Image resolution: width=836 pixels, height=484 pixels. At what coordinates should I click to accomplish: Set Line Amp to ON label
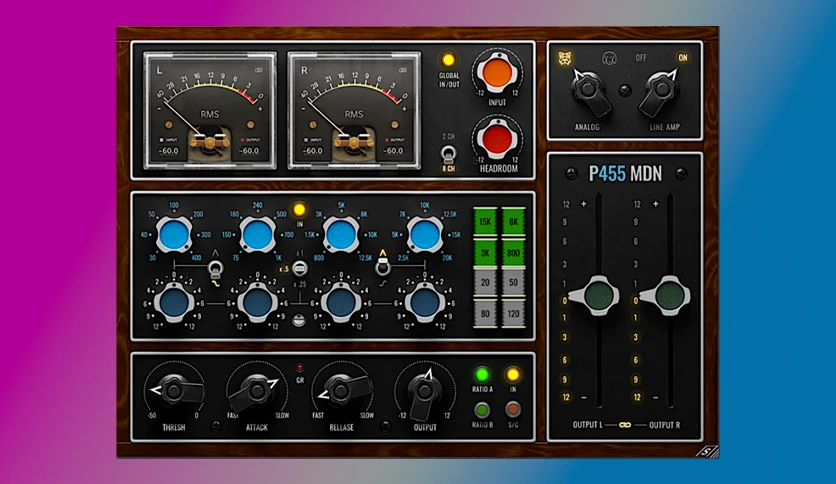[x=682, y=58]
